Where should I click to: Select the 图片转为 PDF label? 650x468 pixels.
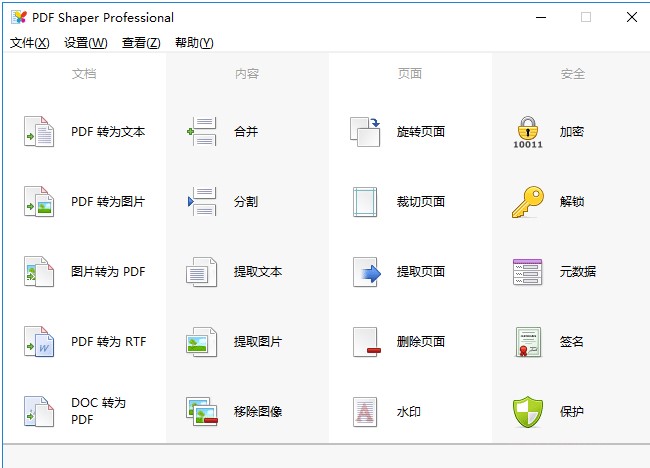point(108,272)
